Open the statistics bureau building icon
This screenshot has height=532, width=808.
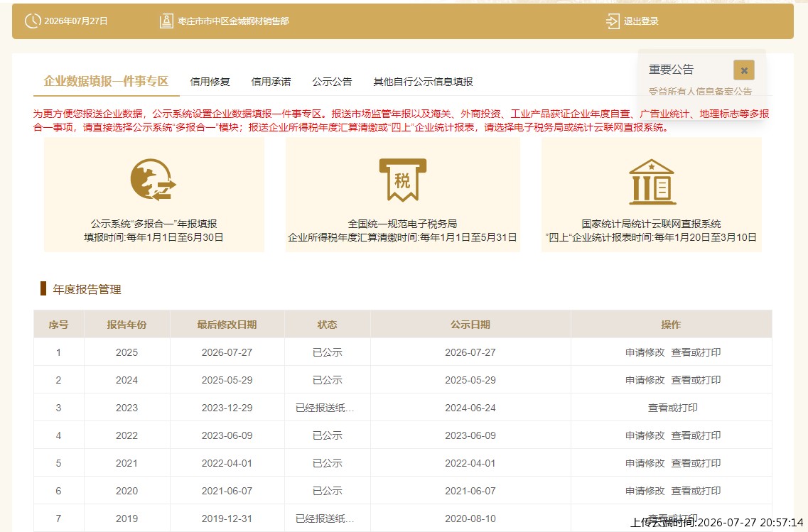[x=652, y=182]
